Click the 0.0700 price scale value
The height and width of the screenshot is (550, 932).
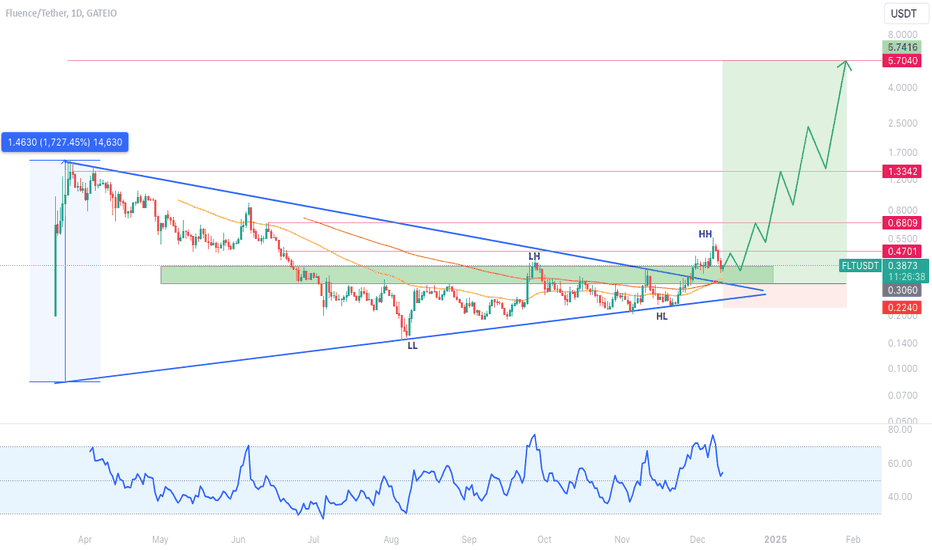click(903, 395)
